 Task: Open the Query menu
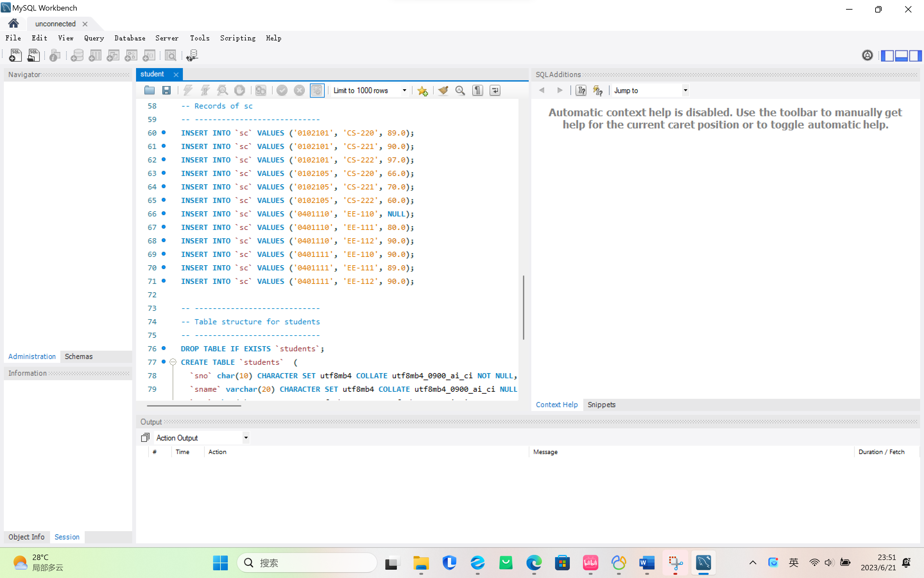[94, 38]
